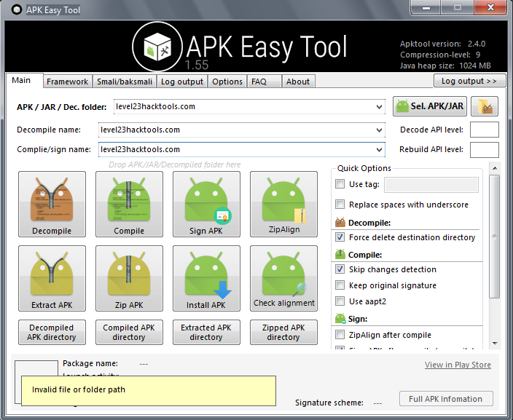This screenshot has height=420, width=513.
Task: Click the Decode API level field
Action: (x=485, y=130)
